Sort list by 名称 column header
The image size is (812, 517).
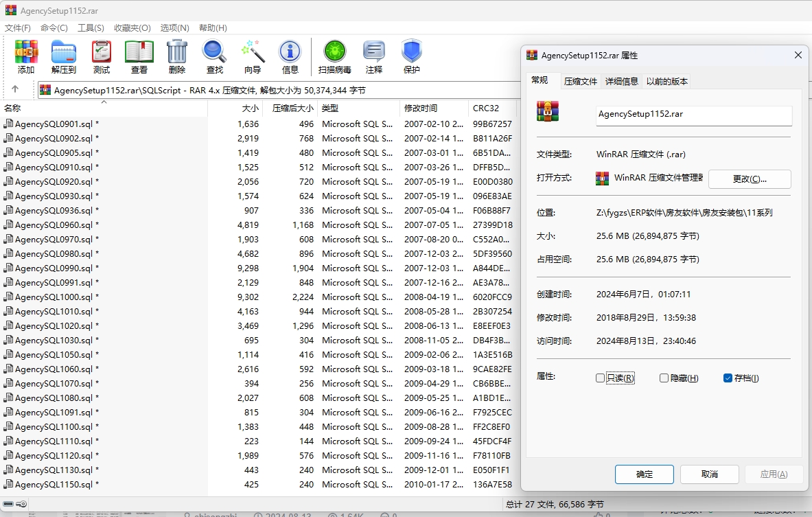pyautogui.click(x=13, y=108)
